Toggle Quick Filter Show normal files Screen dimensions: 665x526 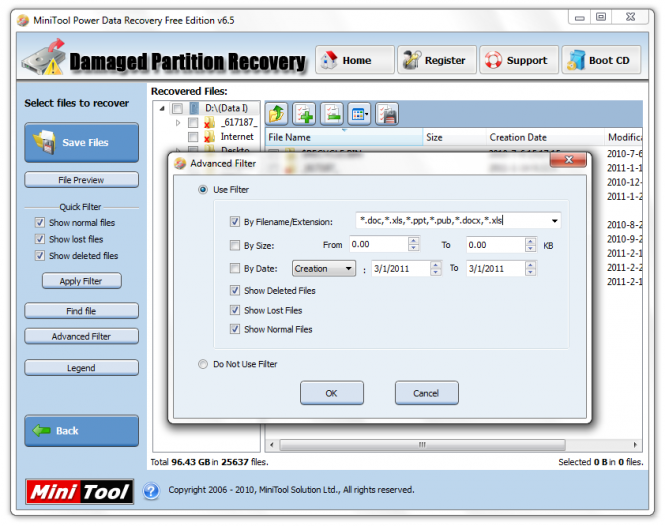[40, 222]
